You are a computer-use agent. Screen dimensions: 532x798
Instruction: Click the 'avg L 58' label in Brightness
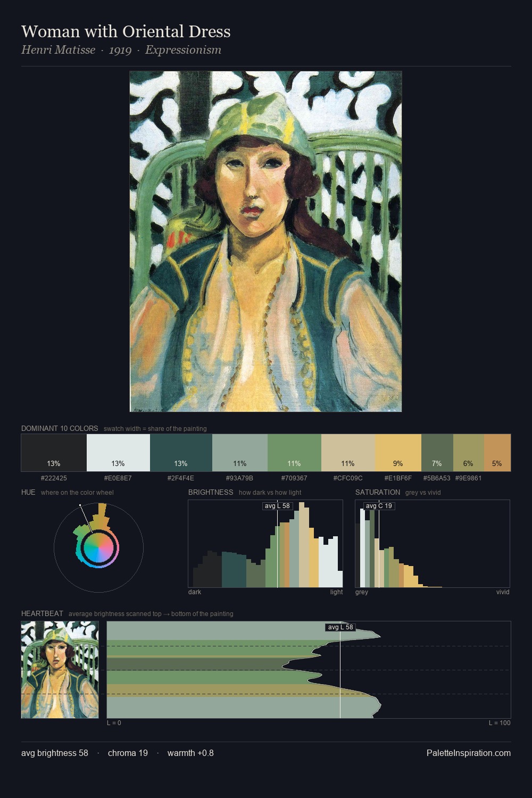277,506
